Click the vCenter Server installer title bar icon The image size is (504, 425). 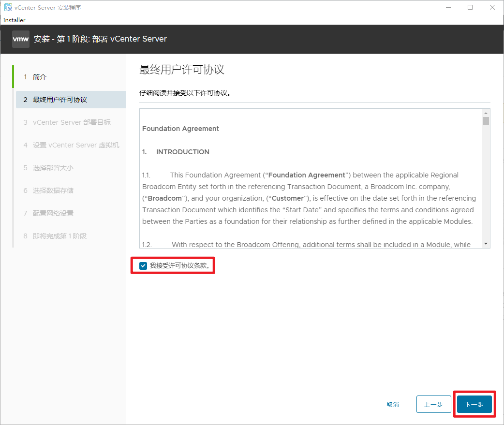pos(8,7)
